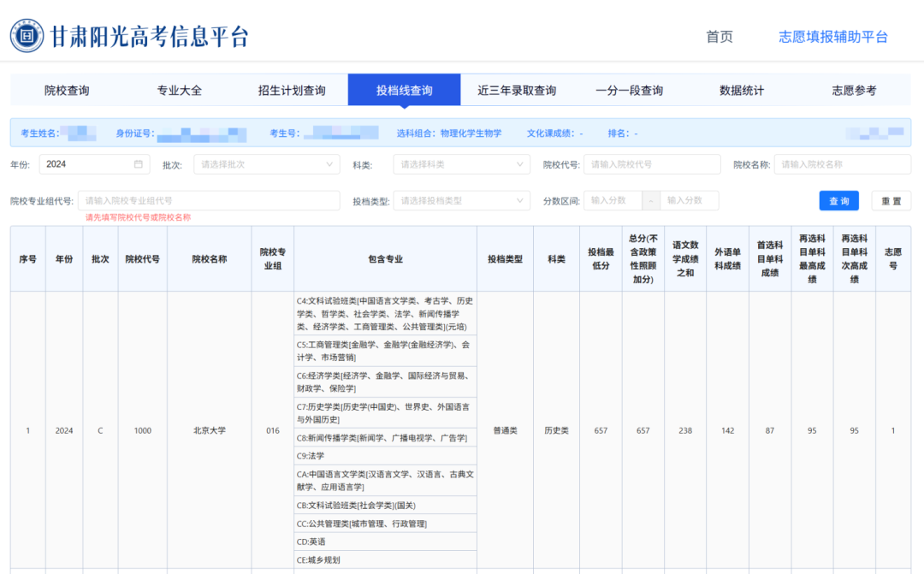Switch to the 数据统计 tab

pyautogui.click(x=739, y=89)
